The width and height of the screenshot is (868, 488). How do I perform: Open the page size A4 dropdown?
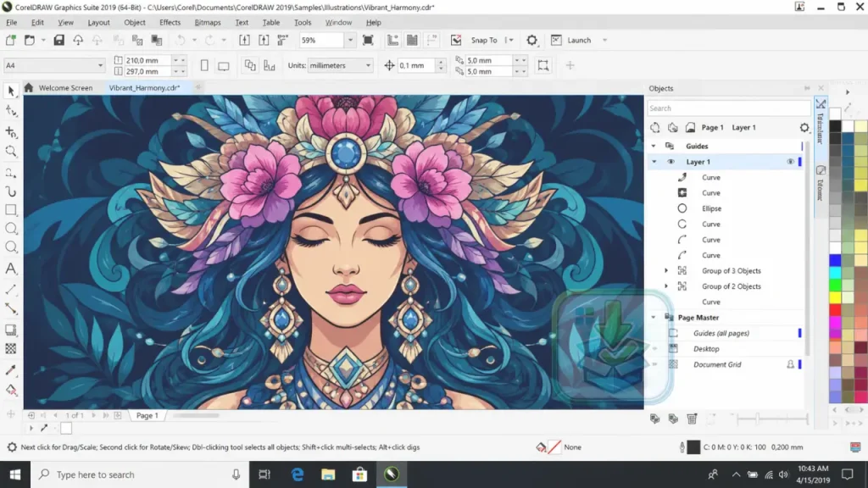[x=100, y=65]
